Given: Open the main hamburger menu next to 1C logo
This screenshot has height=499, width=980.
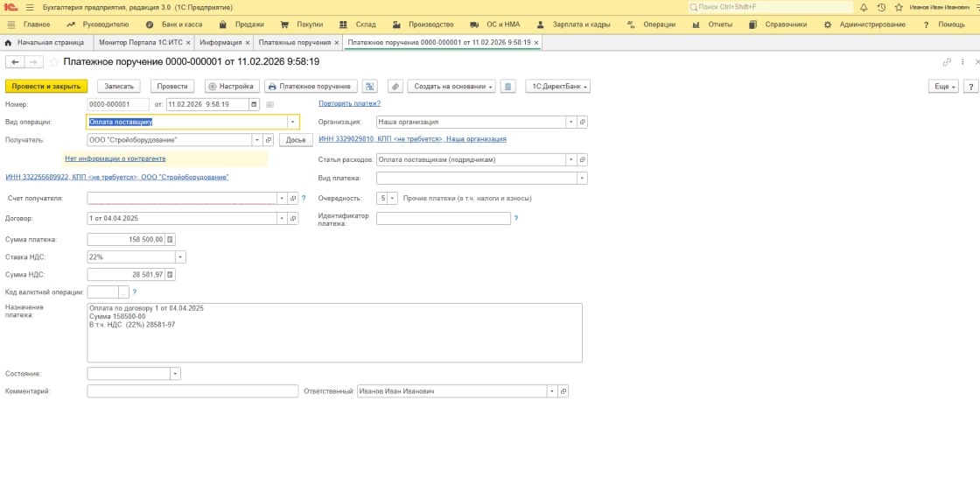Looking at the screenshot, I should (x=30, y=8).
